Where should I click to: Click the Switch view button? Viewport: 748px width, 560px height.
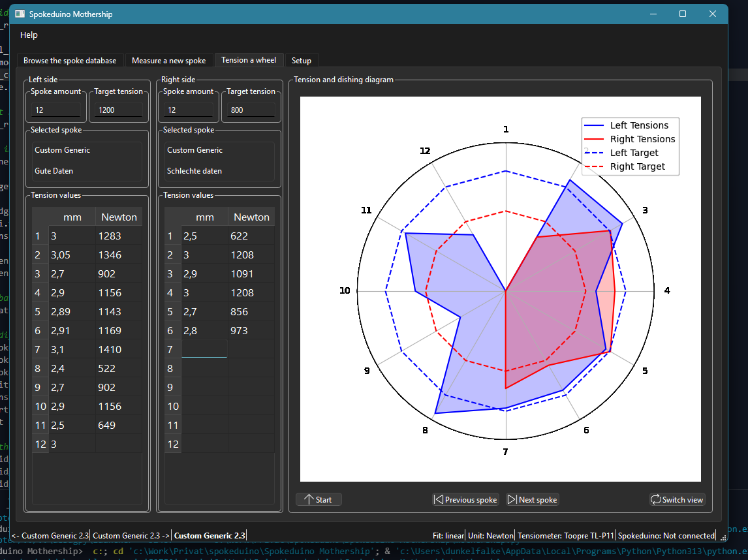pos(677,499)
